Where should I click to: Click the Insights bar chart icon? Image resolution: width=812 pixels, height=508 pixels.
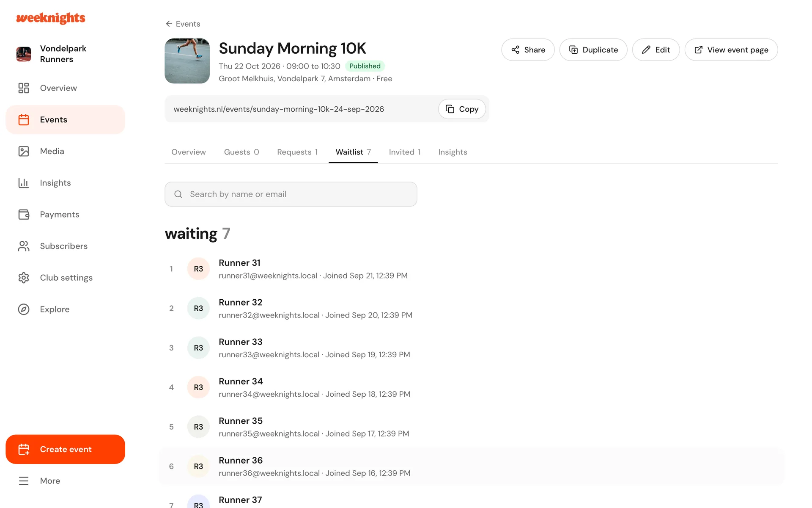coord(24,183)
